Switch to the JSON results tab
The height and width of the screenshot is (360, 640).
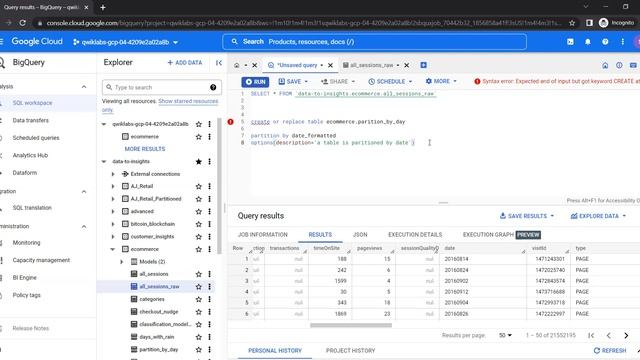360,235
